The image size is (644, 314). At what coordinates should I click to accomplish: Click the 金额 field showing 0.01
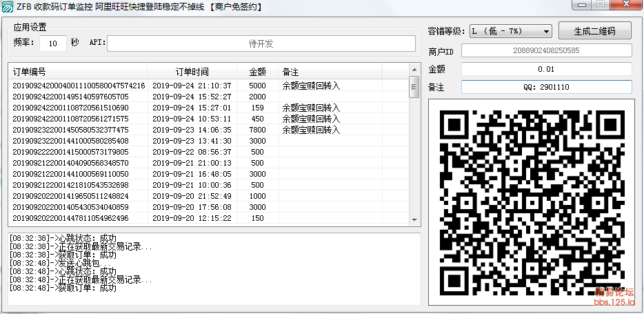(546, 69)
